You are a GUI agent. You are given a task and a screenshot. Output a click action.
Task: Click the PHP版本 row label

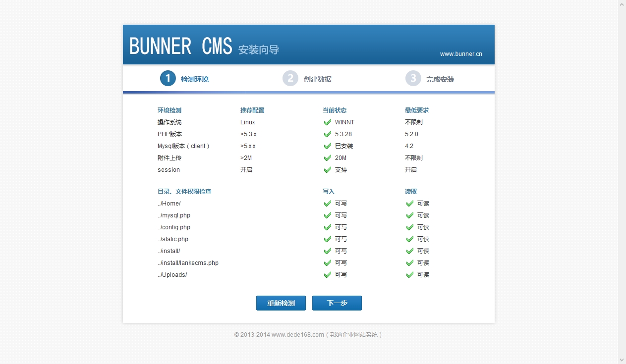pos(170,134)
